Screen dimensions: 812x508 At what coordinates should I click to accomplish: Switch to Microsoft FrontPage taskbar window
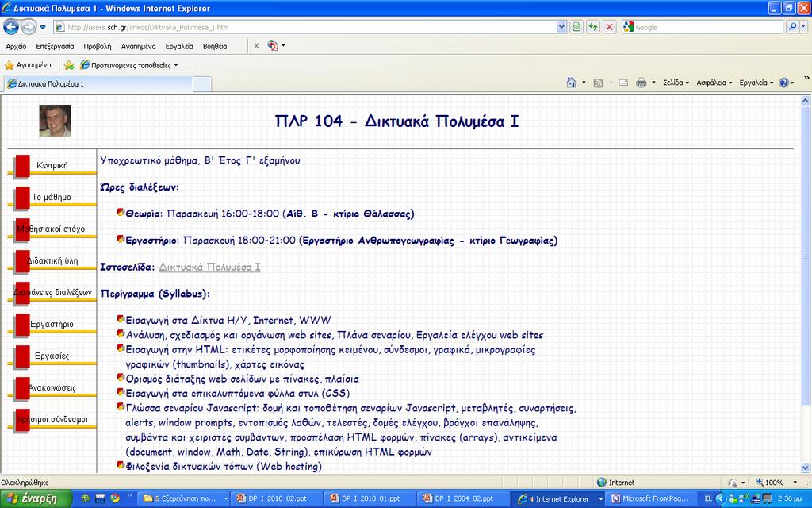click(x=652, y=498)
